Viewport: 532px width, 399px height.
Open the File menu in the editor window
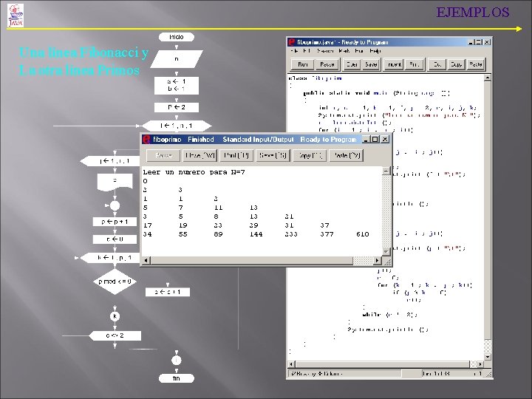pyautogui.click(x=295, y=51)
